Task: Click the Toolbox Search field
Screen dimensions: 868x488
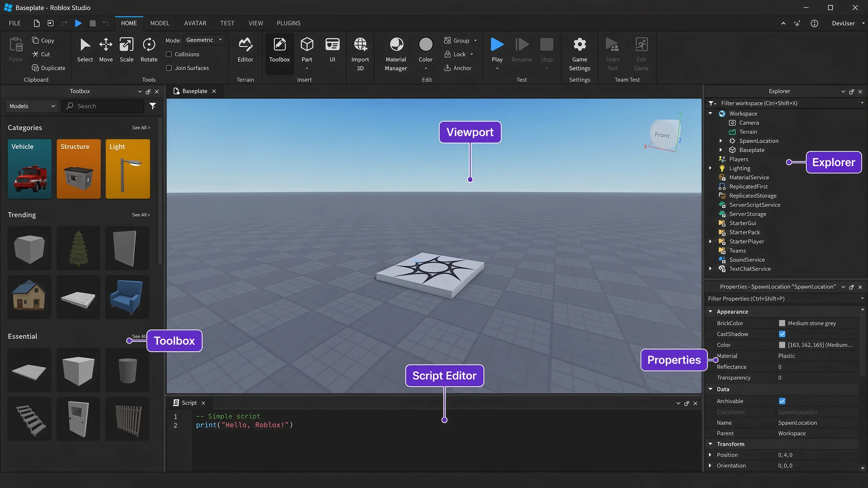Action: 103,106
